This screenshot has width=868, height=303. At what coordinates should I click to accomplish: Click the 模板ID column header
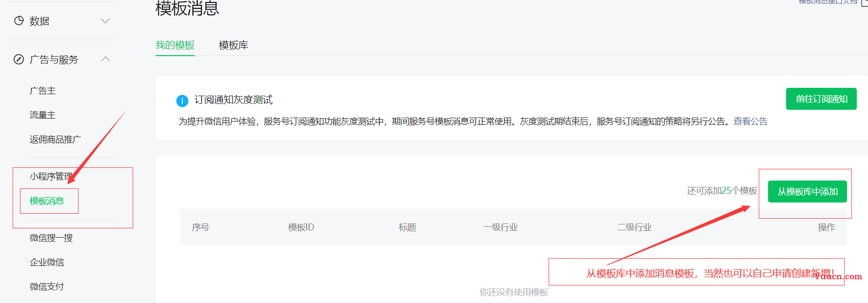301,227
